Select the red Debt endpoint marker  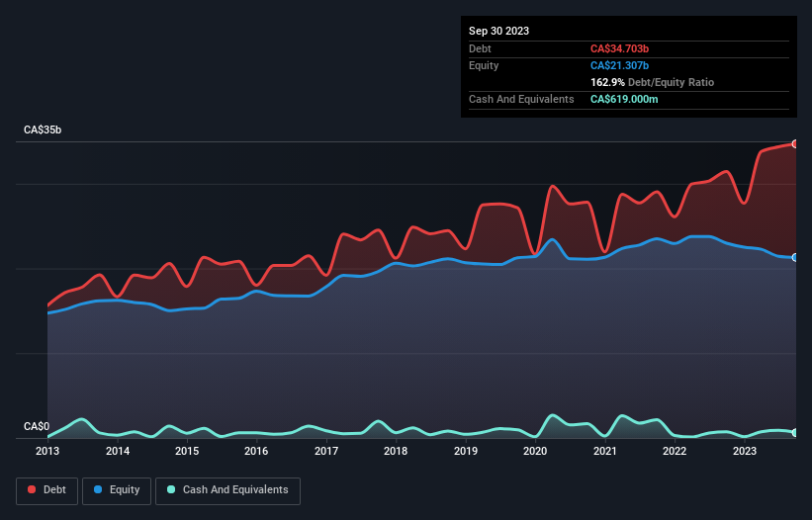pos(795,144)
